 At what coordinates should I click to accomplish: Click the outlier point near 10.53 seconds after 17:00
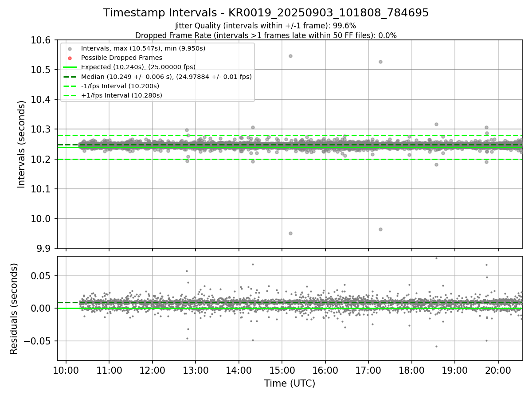[x=380, y=62]
